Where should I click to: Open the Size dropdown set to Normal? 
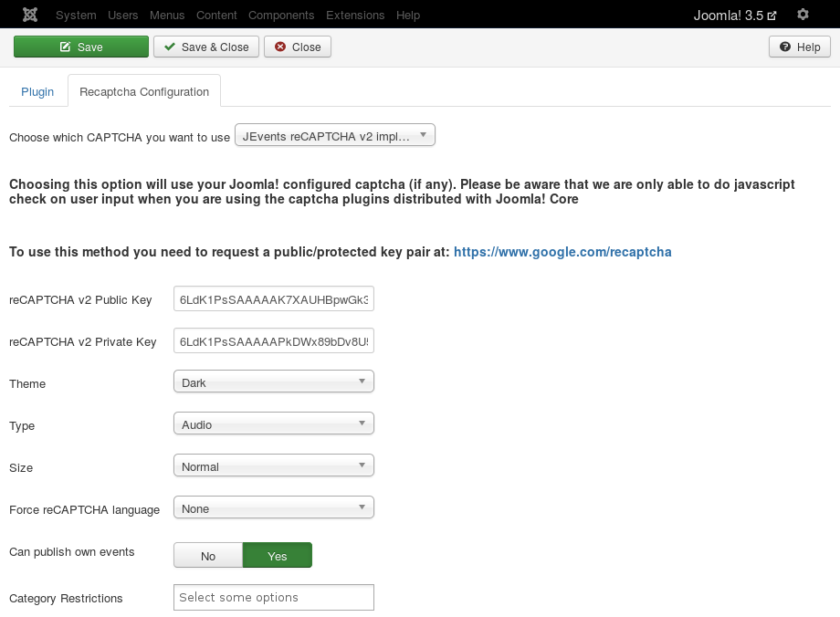[x=274, y=466]
